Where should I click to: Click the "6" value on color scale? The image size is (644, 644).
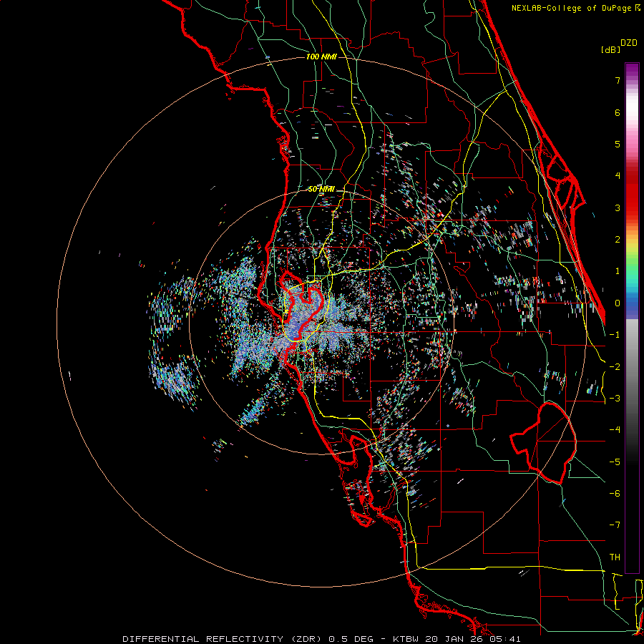(618, 112)
